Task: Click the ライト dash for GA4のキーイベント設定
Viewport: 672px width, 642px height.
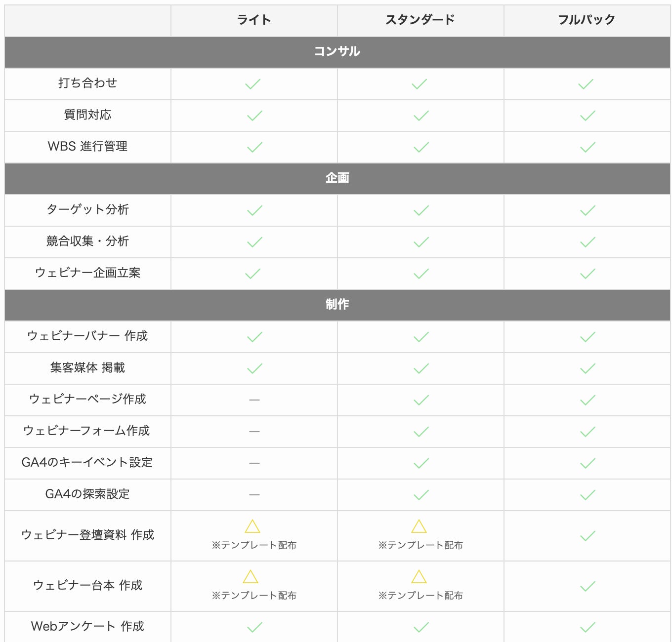Action: pos(254,463)
